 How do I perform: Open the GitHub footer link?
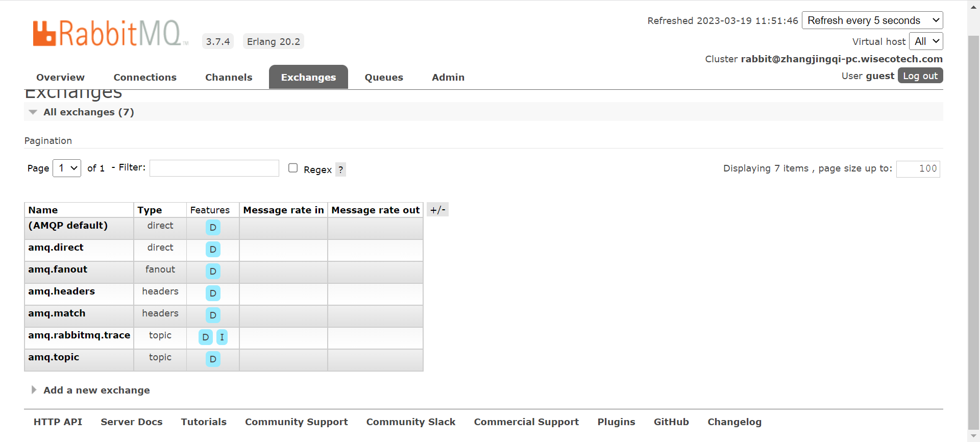point(671,422)
